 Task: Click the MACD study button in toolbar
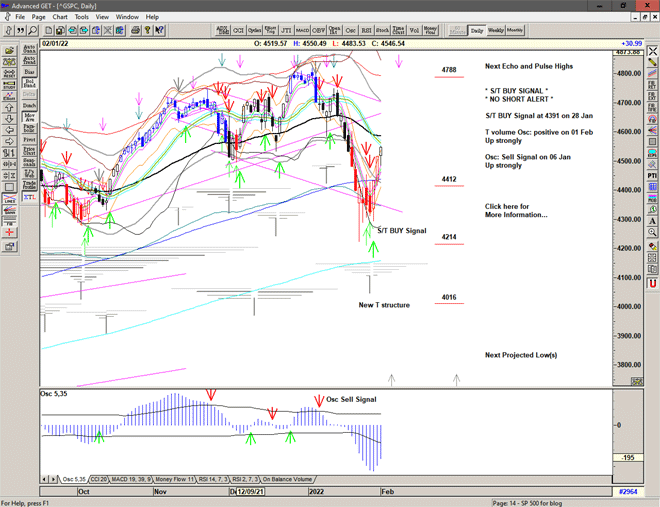coord(304,31)
